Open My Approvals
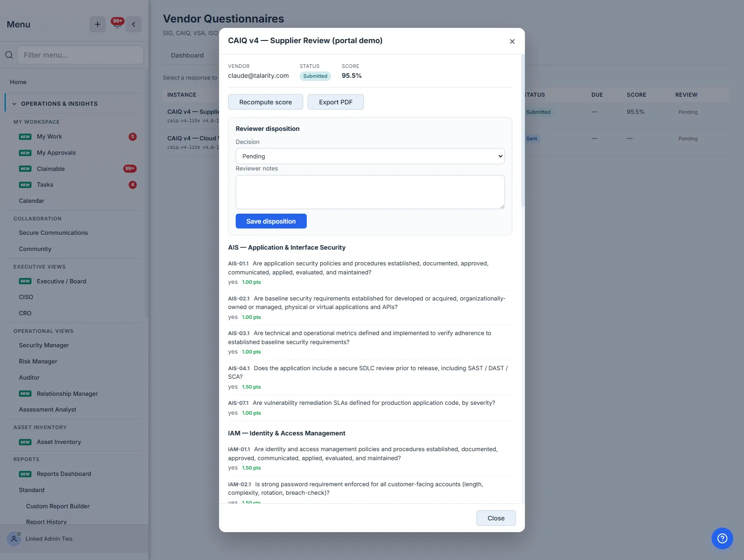The height and width of the screenshot is (560, 744). [x=56, y=153]
